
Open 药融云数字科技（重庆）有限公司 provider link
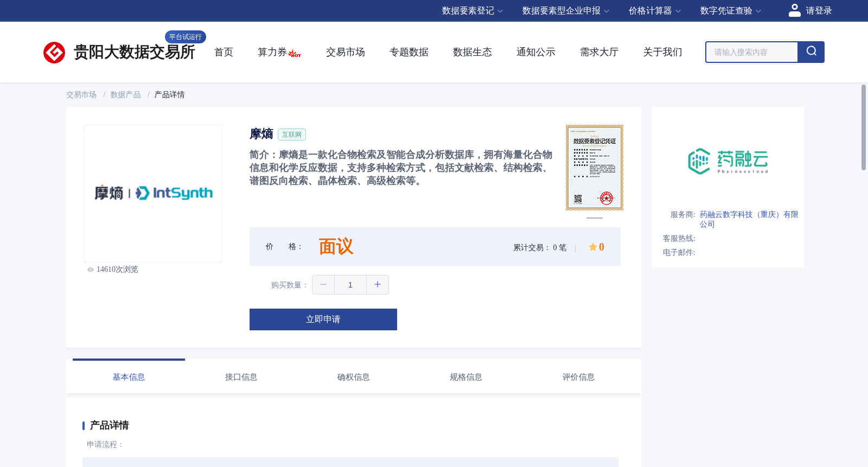(x=749, y=219)
